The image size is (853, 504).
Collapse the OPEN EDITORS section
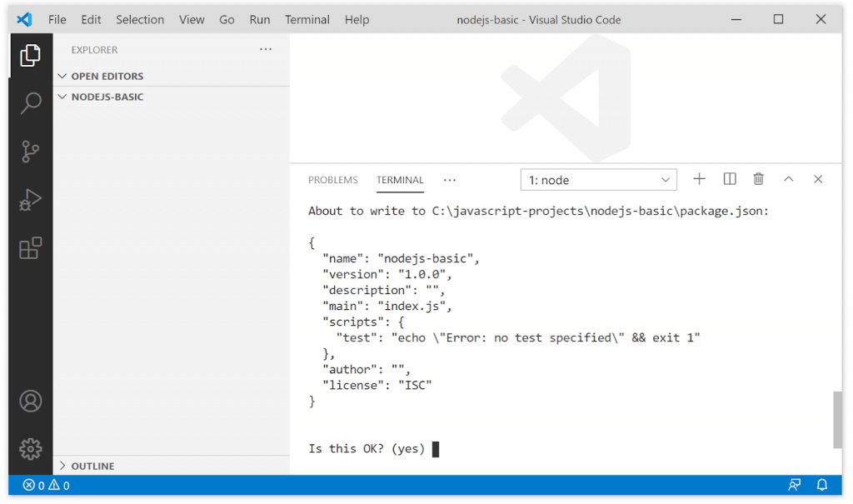tap(107, 76)
